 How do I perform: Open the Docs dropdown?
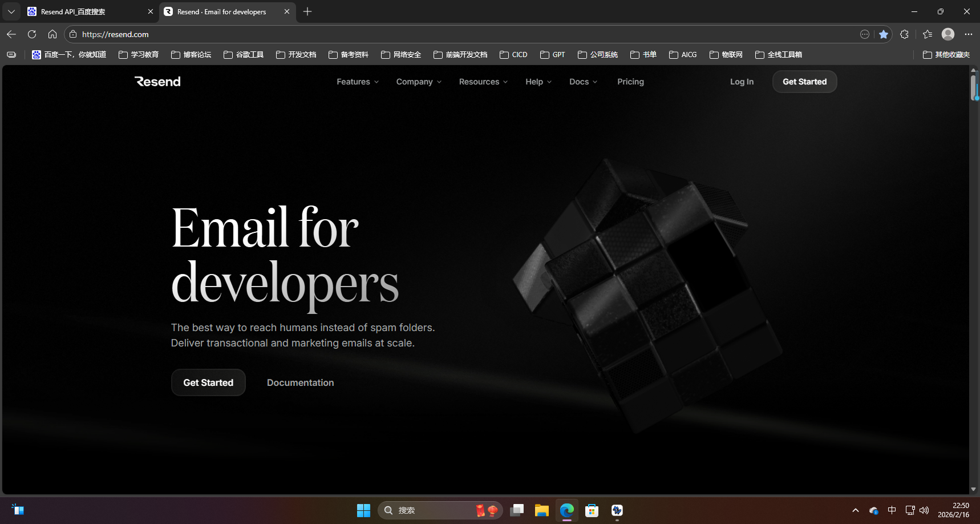[x=583, y=82]
